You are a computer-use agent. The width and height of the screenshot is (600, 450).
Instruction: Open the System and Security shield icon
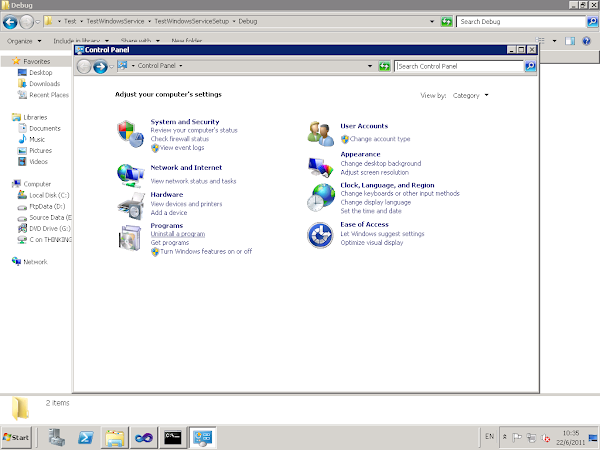pos(130,134)
